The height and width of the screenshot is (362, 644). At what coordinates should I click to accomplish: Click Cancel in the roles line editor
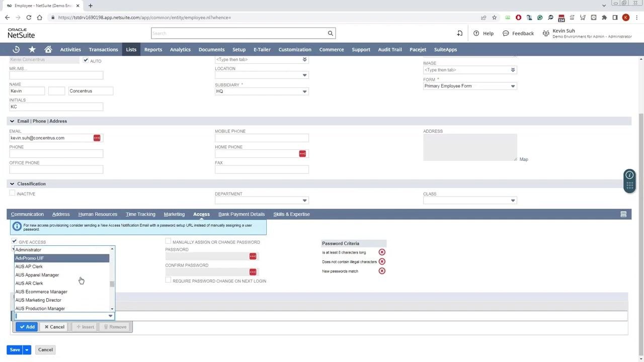point(54,327)
